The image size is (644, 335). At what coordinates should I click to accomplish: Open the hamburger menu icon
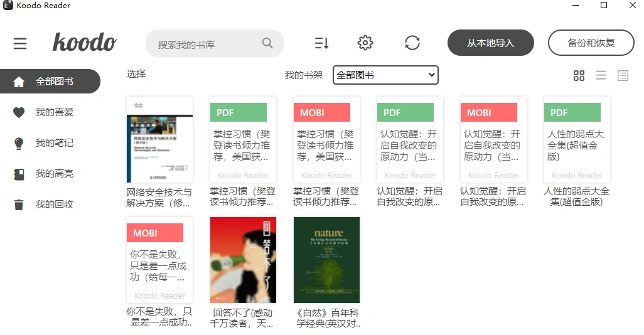pyautogui.click(x=20, y=43)
